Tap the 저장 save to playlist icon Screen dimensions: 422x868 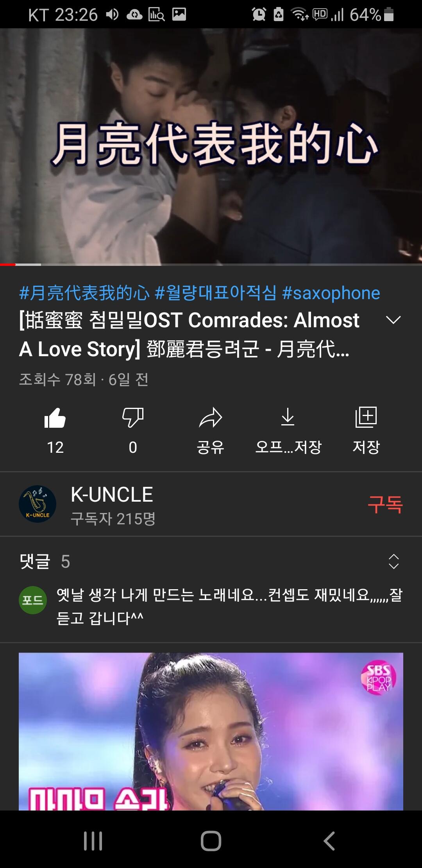tap(366, 417)
